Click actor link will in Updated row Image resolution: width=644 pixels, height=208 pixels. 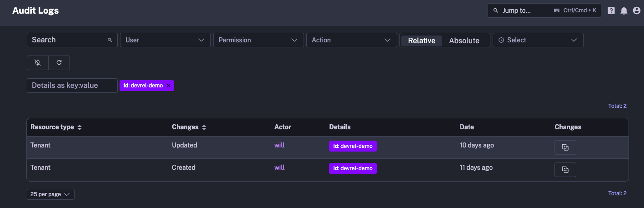tap(280, 145)
